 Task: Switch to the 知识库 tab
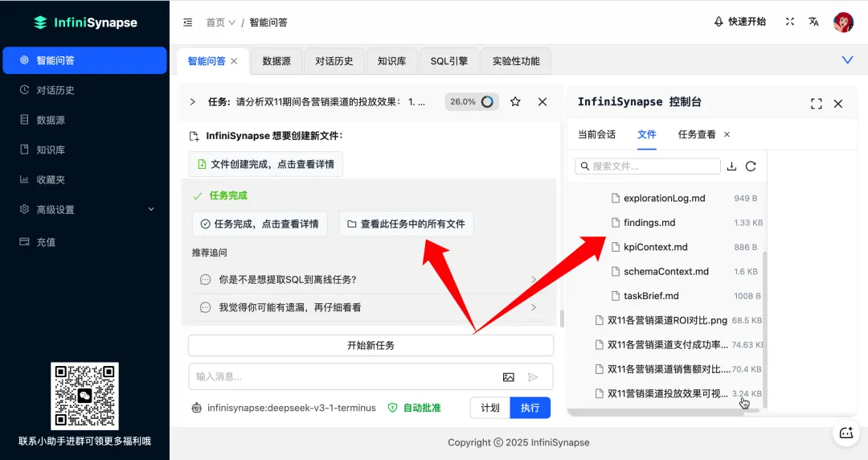pyautogui.click(x=392, y=61)
